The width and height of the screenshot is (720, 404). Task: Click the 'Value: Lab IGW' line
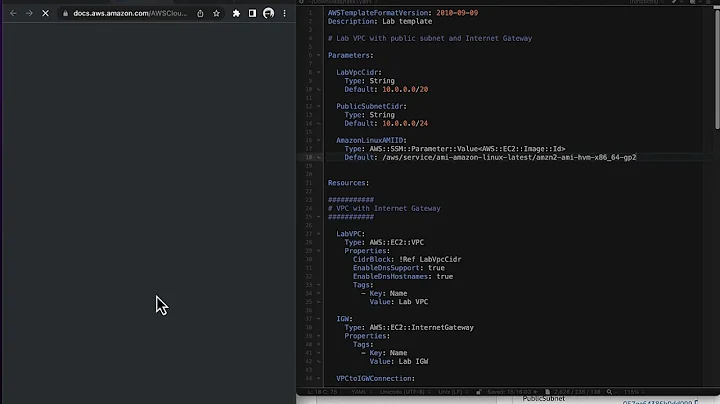click(399, 361)
